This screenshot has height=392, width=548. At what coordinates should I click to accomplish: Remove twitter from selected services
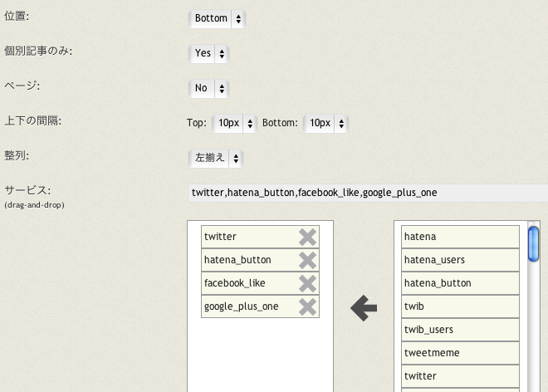point(307,237)
